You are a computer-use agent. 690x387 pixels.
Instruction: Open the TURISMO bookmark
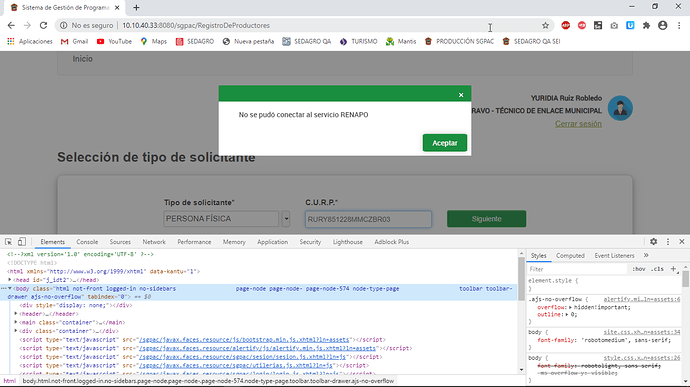(x=358, y=41)
